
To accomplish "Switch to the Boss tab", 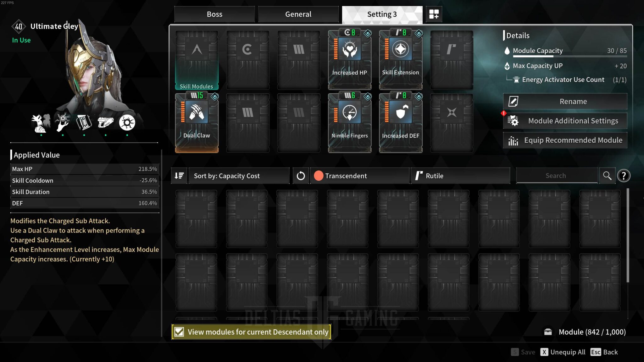I will tap(214, 14).
